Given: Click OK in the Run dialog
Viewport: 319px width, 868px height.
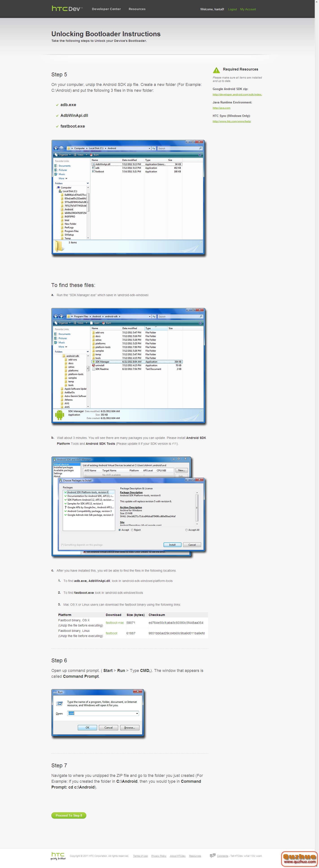Looking at the screenshot, I should [87, 727].
